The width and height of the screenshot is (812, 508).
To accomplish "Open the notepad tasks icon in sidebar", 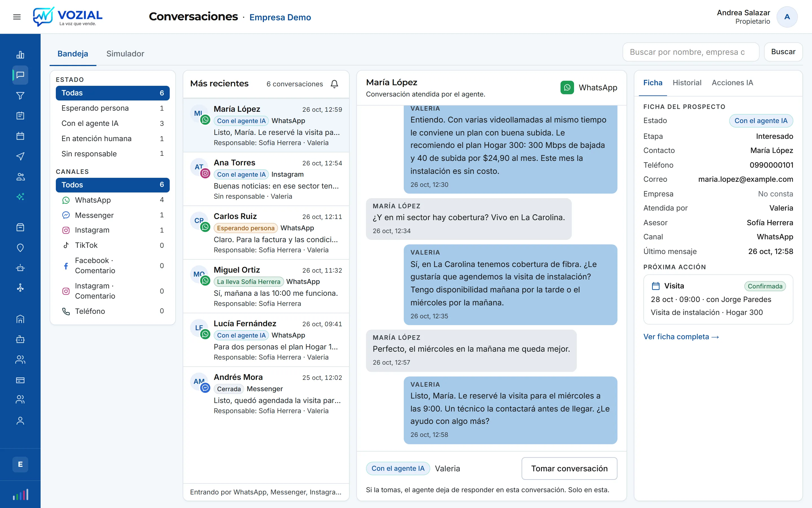I will click(x=20, y=116).
